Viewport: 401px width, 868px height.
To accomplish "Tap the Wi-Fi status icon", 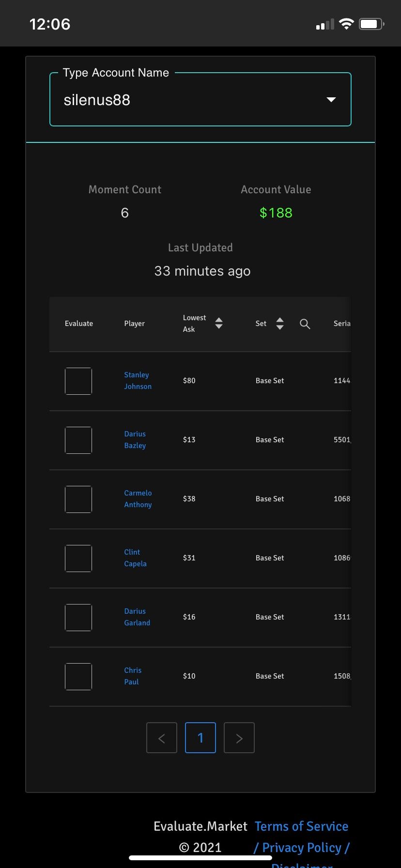I will point(346,24).
